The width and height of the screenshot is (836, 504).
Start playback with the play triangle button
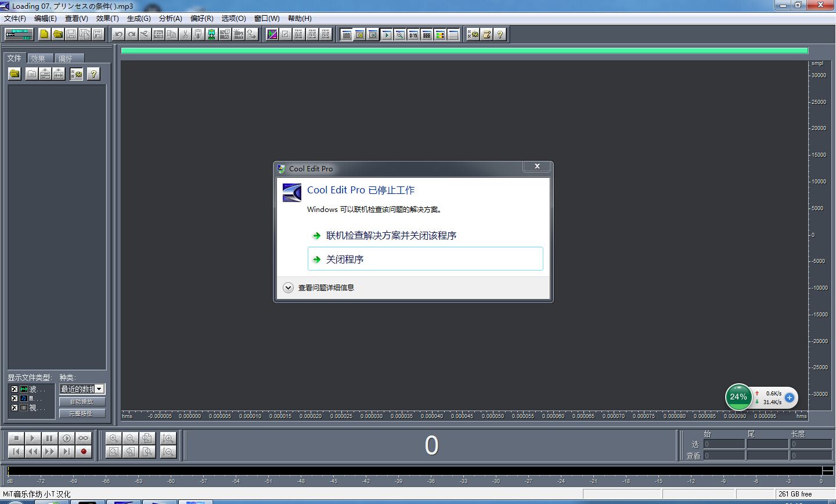(33, 438)
